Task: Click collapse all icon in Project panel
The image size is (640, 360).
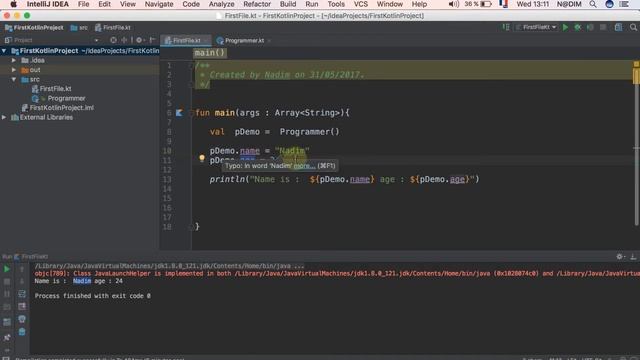Action: [x=124, y=40]
